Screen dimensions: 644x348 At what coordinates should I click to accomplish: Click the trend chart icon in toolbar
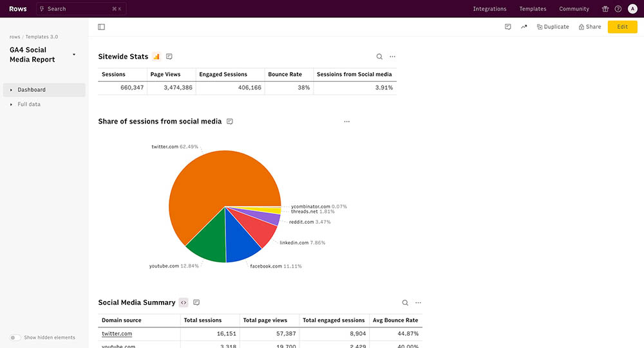point(524,27)
